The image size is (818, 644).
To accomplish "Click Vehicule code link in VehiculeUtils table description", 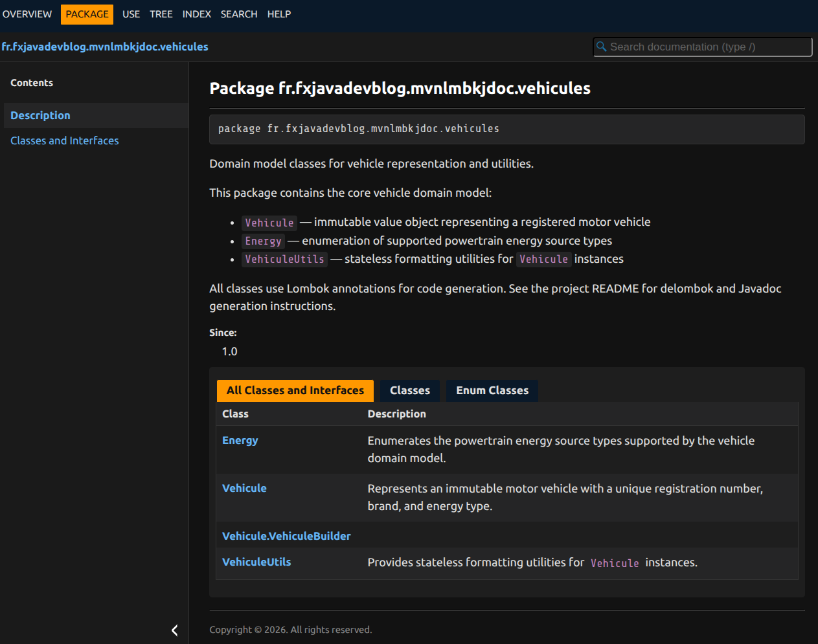I will pyautogui.click(x=615, y=563).
